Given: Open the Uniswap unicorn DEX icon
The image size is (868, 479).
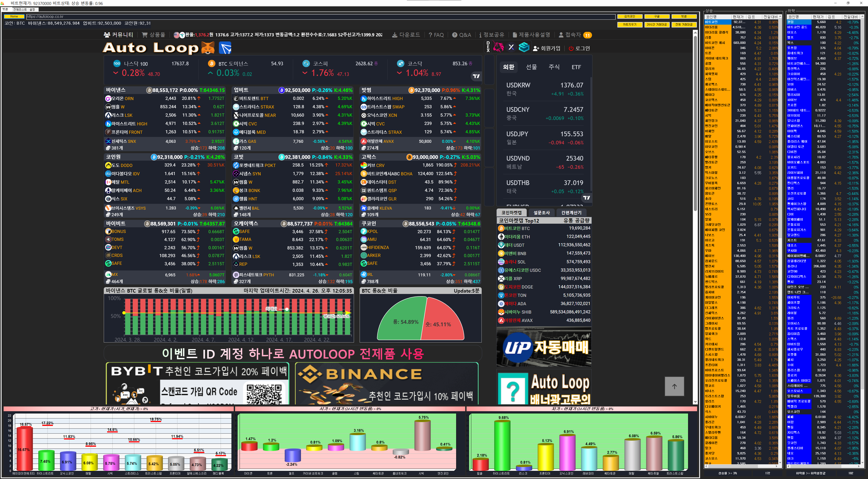Looking at the screenshot, I should (498, 47).
